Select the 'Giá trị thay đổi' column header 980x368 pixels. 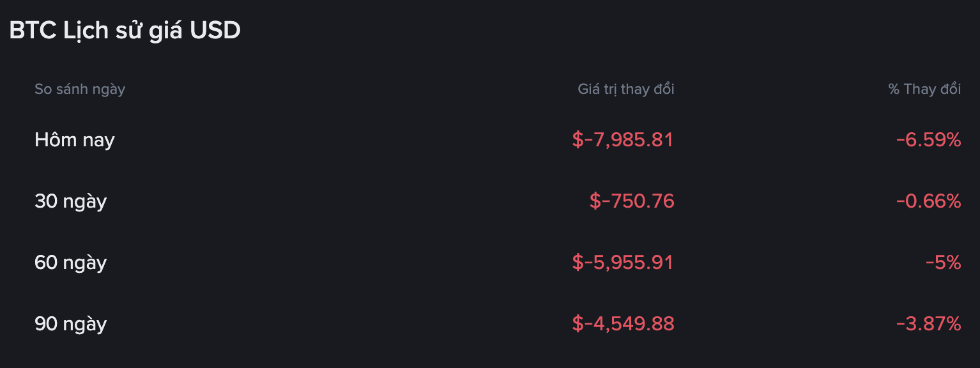click(x=625, y=89)
